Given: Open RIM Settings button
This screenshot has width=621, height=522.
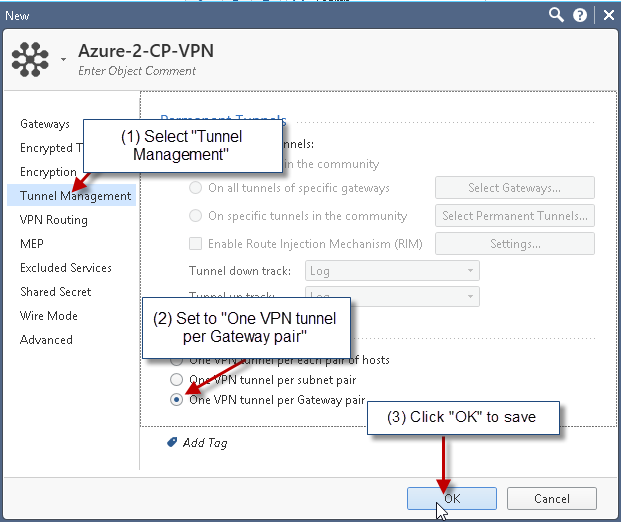Looking at the screenshot, I should click(514, 244).
